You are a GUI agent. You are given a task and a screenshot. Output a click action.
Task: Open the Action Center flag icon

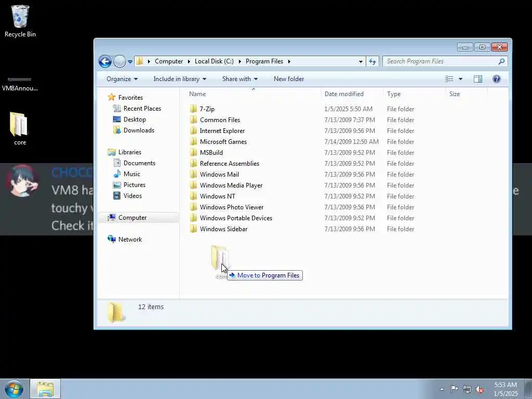click(x=454, y=389)
